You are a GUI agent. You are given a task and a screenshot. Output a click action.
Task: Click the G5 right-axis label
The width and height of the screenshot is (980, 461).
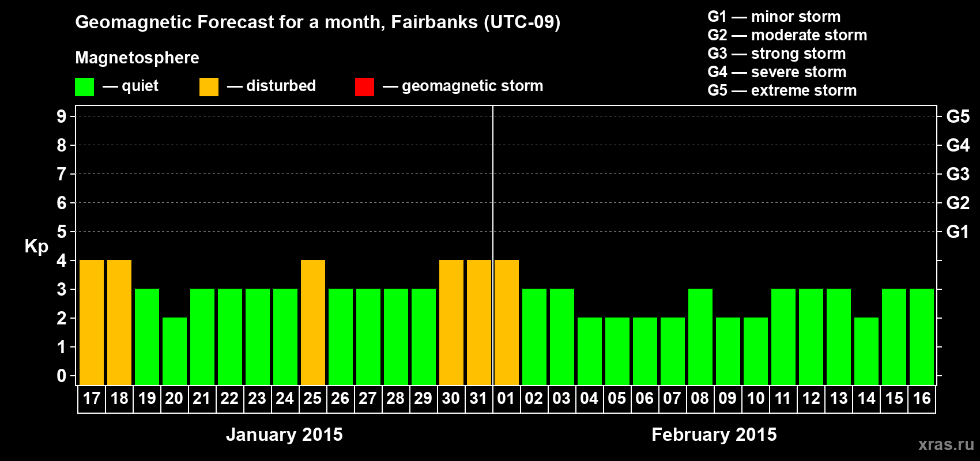tap(958, 116)
